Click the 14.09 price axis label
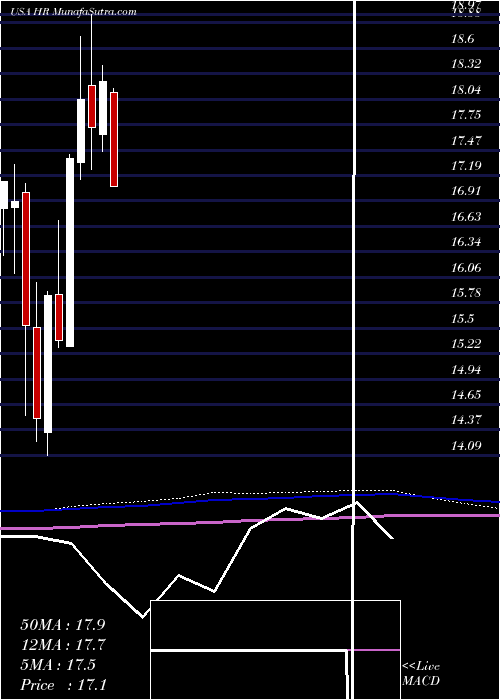Image resolution: width=500 pixels, height=700 pixels. [466, 446]
